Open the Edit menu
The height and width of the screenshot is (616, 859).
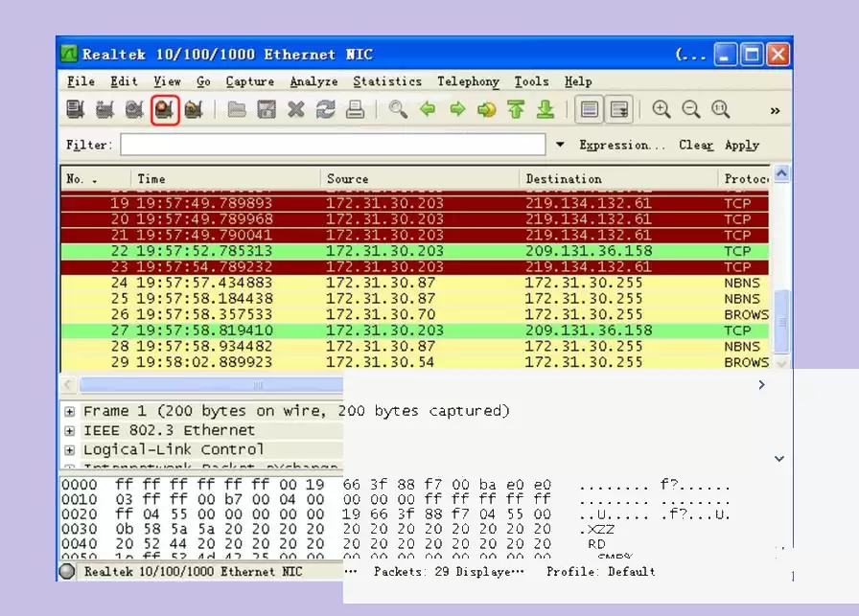pyautogui.click(x=124, y=81)
